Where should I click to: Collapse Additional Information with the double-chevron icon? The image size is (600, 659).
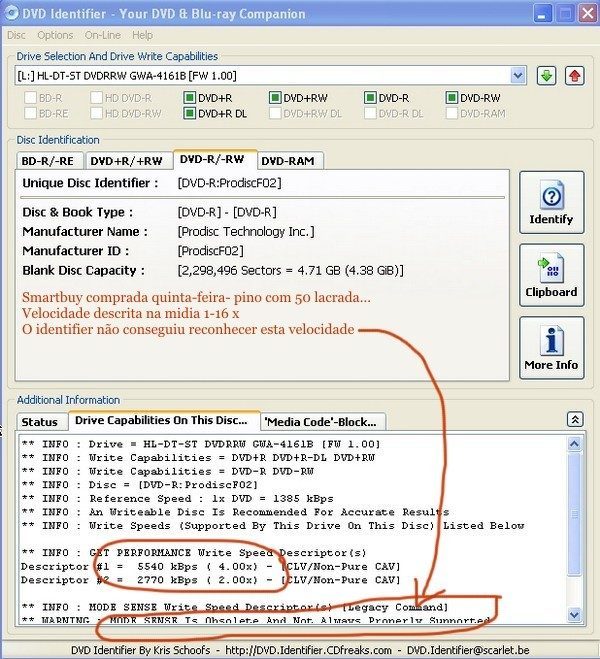[575, 419]
